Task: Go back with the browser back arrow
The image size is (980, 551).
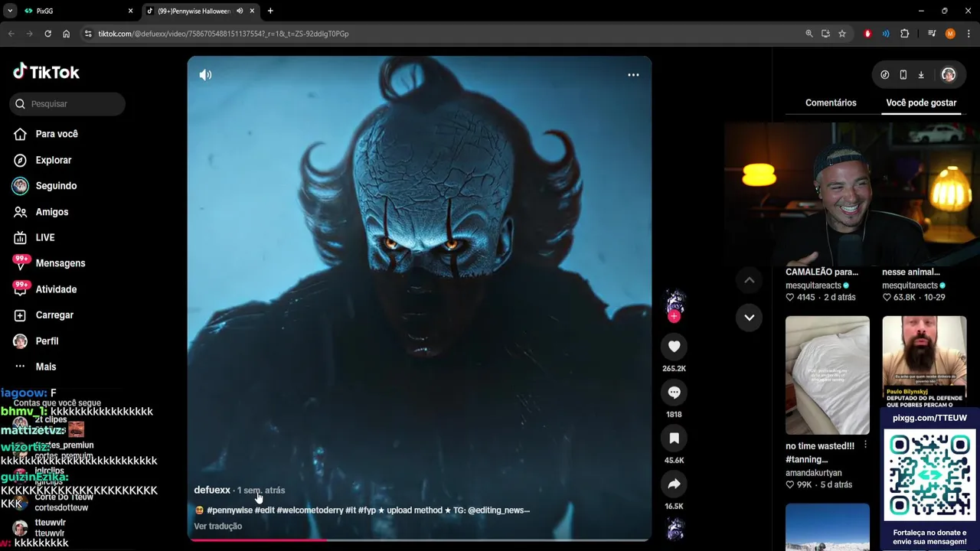Action: (11, 34)
